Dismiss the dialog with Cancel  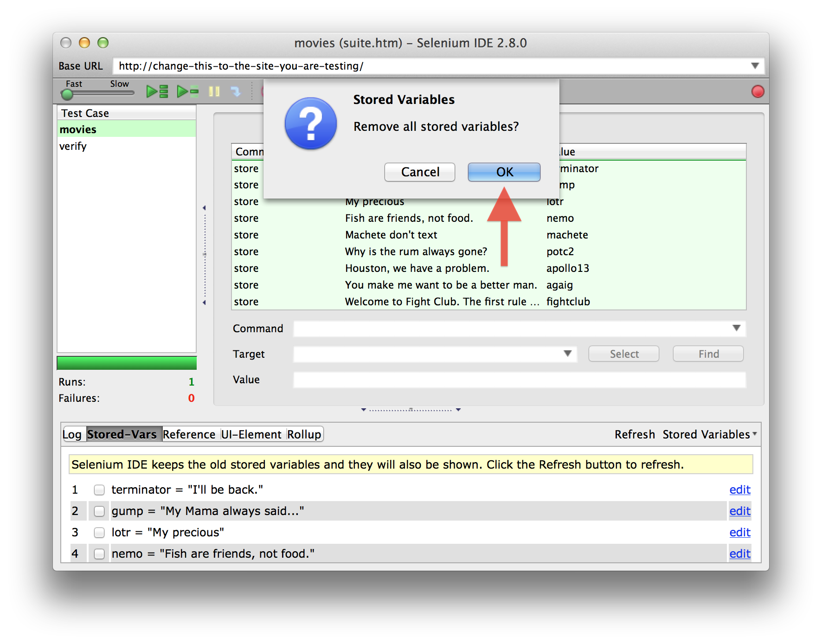tap(420, 172)
